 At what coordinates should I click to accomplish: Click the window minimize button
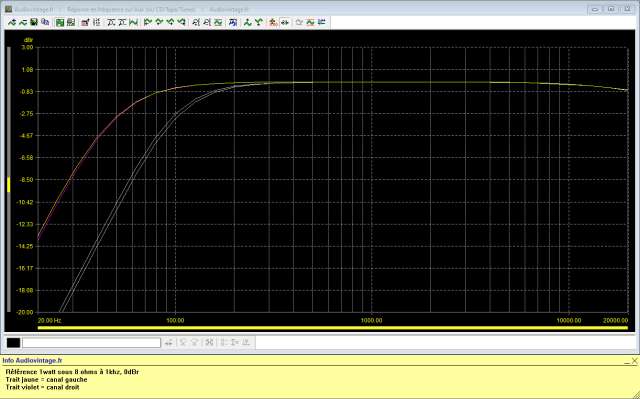pos(595,9)
